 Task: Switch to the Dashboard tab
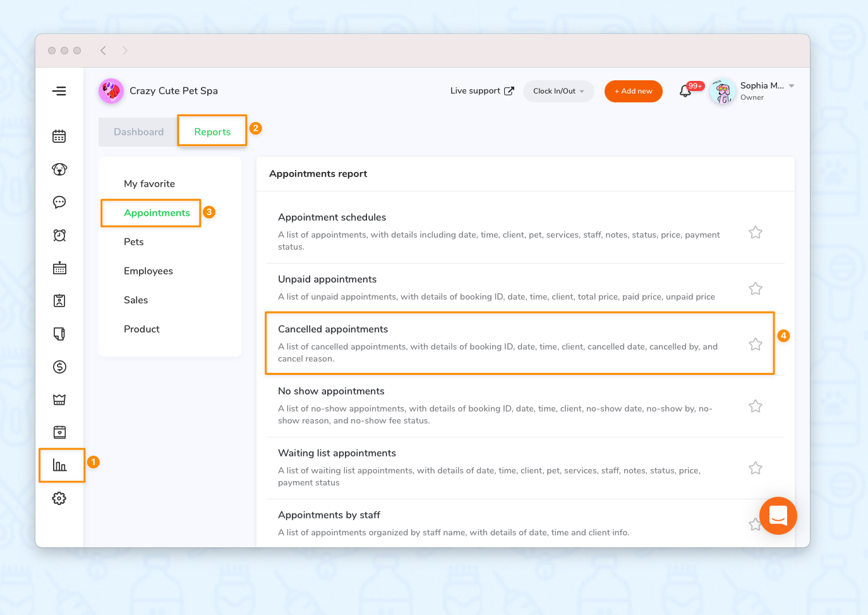click(138, 132)
